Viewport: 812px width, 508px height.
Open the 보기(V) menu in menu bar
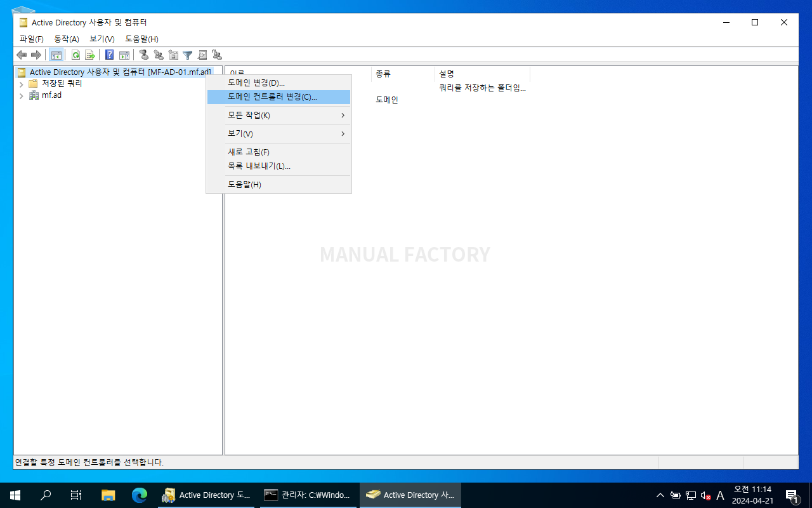[102, 39]
